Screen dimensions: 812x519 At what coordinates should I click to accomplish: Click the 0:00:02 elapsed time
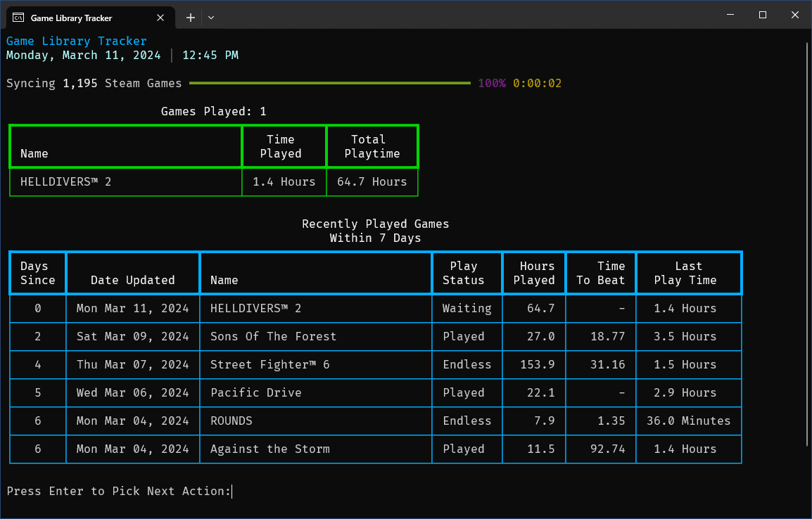[537, 83]
